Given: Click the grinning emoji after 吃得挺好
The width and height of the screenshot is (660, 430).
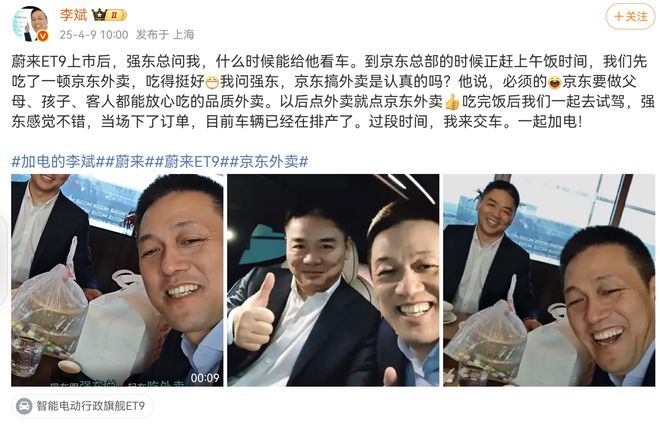Looking at the screenshot, I should click(x=212, y=82).
